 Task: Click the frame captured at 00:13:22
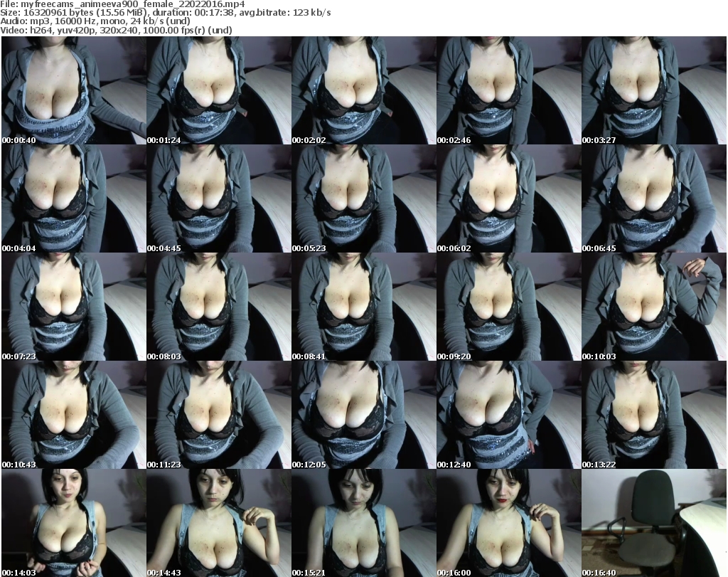click(x=654, y=415)
